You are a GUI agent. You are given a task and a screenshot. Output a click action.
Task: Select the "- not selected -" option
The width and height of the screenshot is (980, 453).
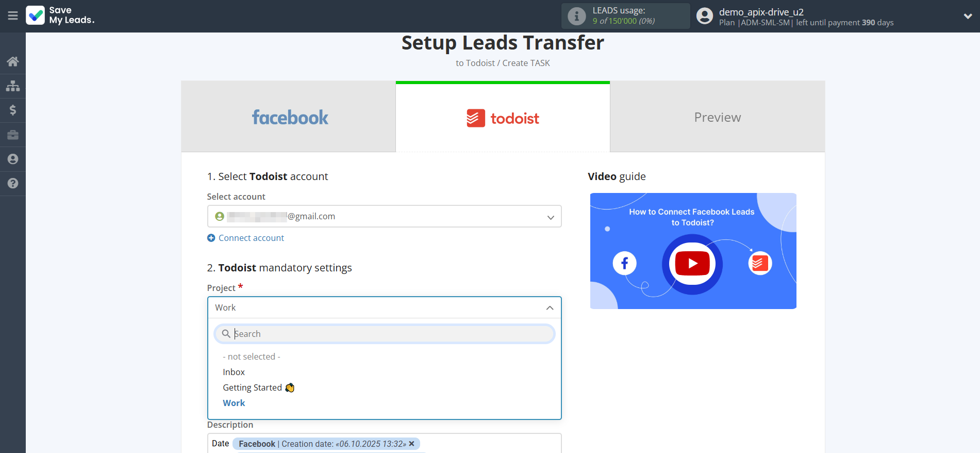pos(251,357)
